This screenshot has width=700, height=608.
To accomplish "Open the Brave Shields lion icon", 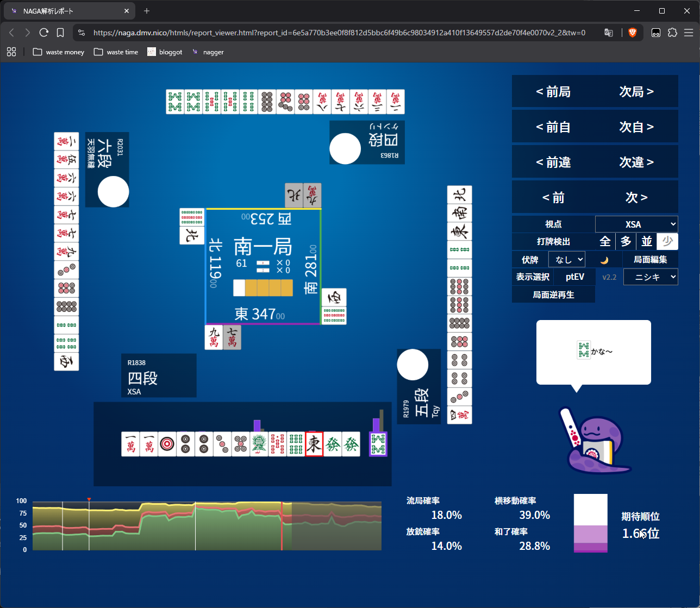I will [x=633, y=33].
